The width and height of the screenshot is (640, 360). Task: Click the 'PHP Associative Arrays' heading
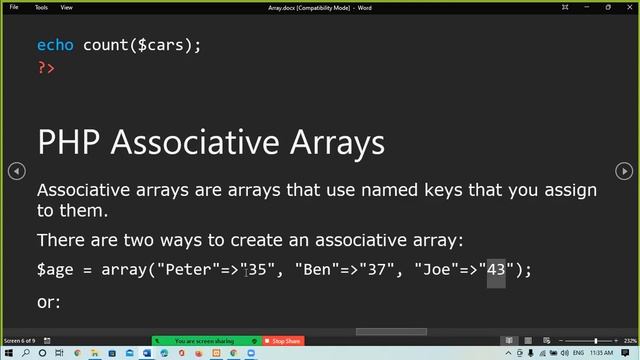(x=211, y=142)
